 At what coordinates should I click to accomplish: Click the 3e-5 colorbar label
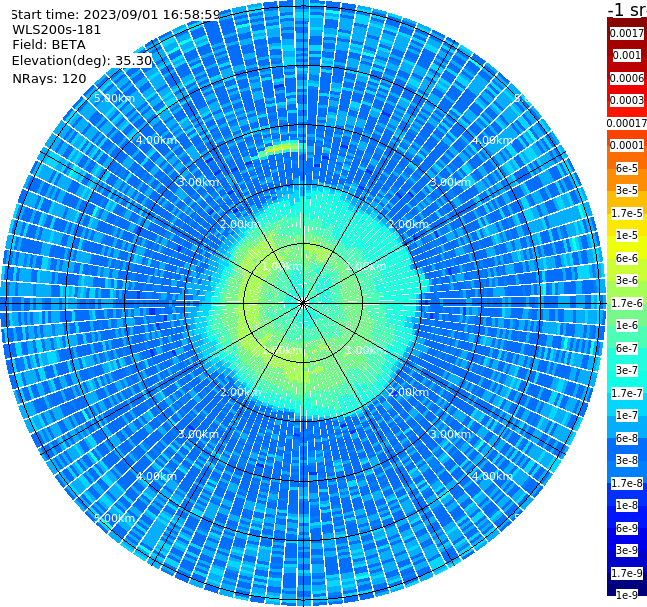coord(627,190)
